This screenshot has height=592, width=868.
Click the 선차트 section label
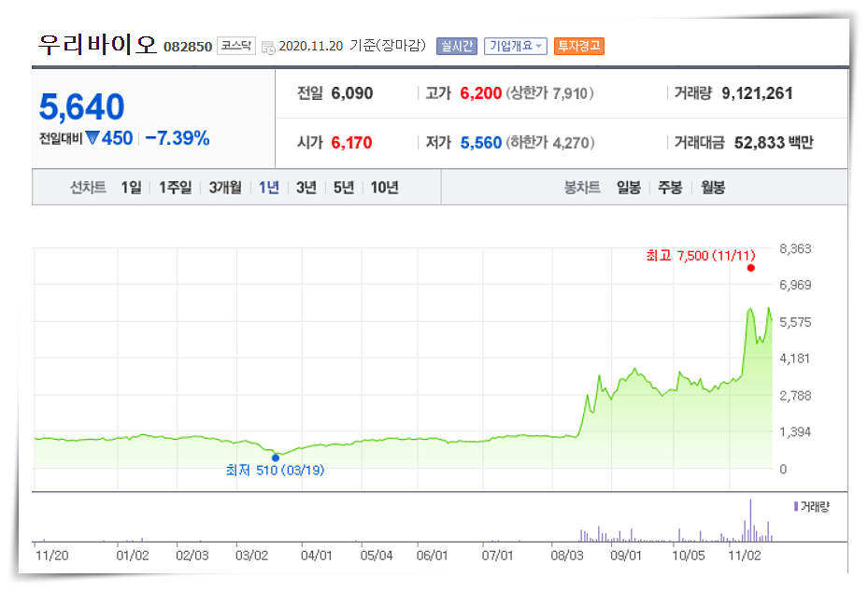[88, 188]
